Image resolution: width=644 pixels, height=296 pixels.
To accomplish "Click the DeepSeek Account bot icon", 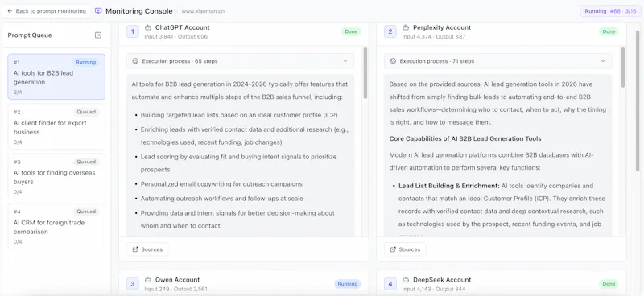I will [x=406, y=280].
